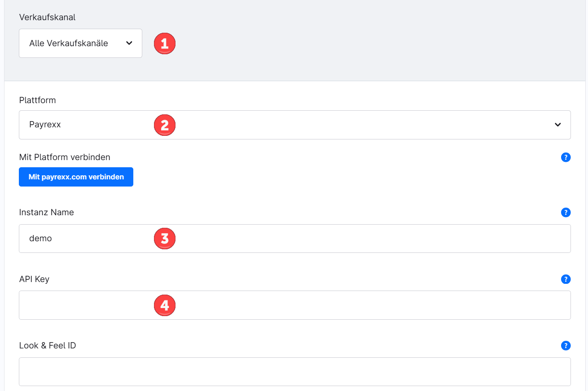The height and width of the screenshot is (391, 588).
Task: Click the red number 2 marker
Action: (165, 125)
